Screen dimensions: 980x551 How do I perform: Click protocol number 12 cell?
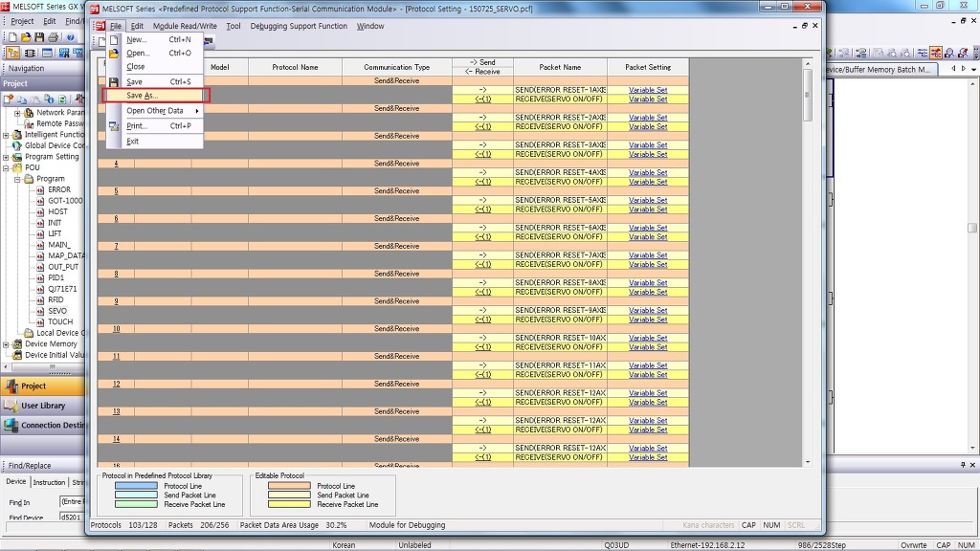click(x=116, y=384)
